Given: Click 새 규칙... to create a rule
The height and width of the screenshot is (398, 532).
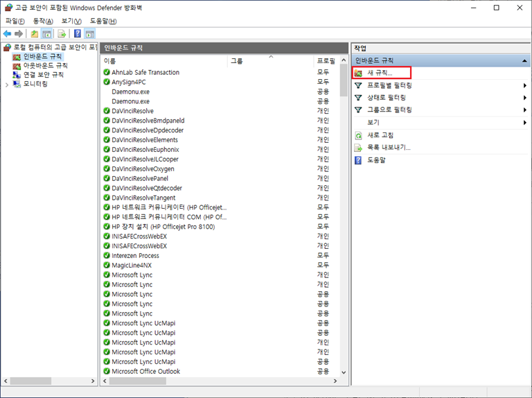Looking at the screenshot, I should point(380,73).
